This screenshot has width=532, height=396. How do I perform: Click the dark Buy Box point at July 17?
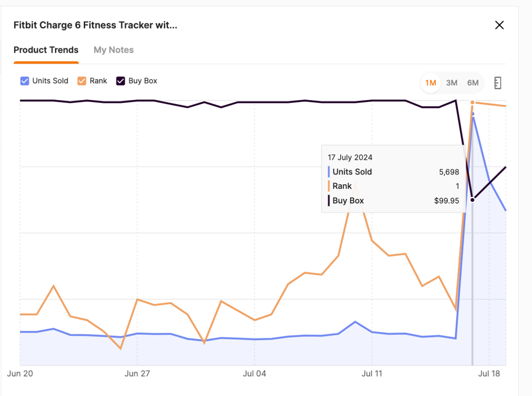(473, 200)
